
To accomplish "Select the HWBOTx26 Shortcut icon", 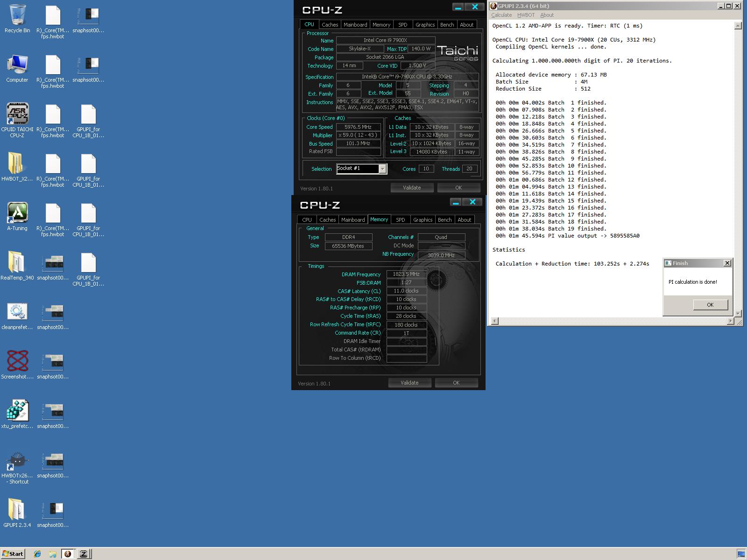I will [x=17, y=468].
